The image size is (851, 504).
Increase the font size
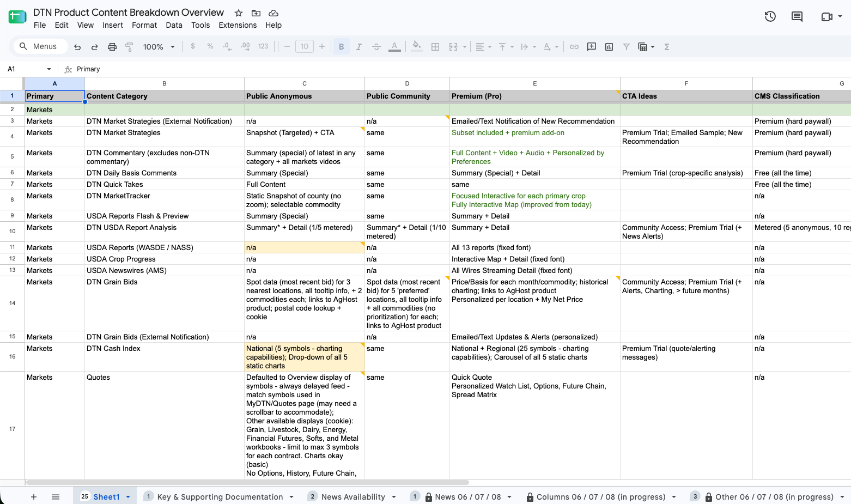(x=322, y=47)
